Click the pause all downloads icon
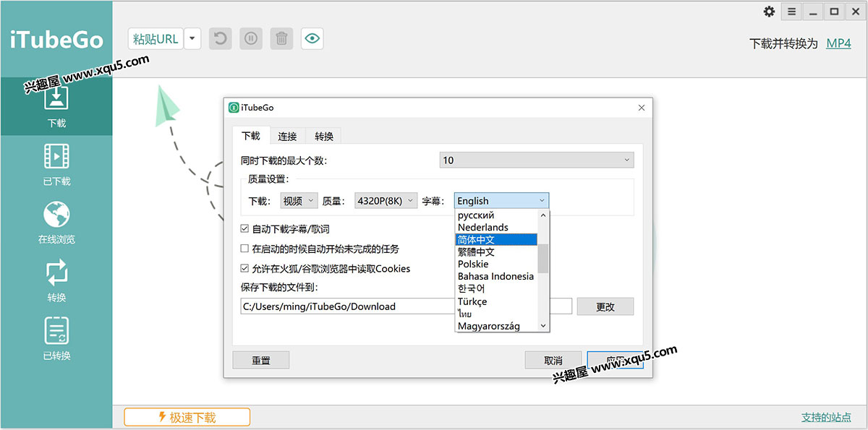Image resolution: width=868 pixels, height=430 pixels. 251,39
